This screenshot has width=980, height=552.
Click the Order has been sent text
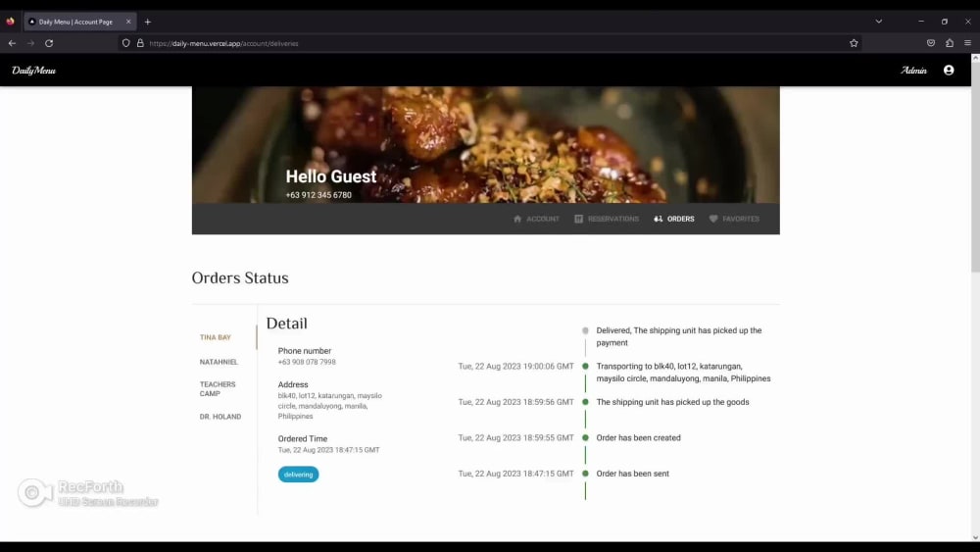[632, 474]
